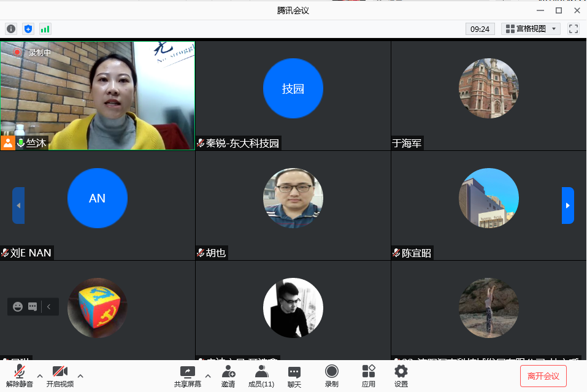This screenshot has height=392, width=587.
Task: Go to next page of participants
Action: pos(568,206)
